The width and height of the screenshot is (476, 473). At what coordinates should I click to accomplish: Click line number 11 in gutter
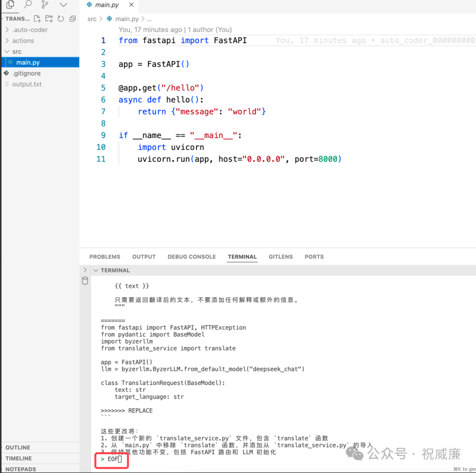click(101, 159)
